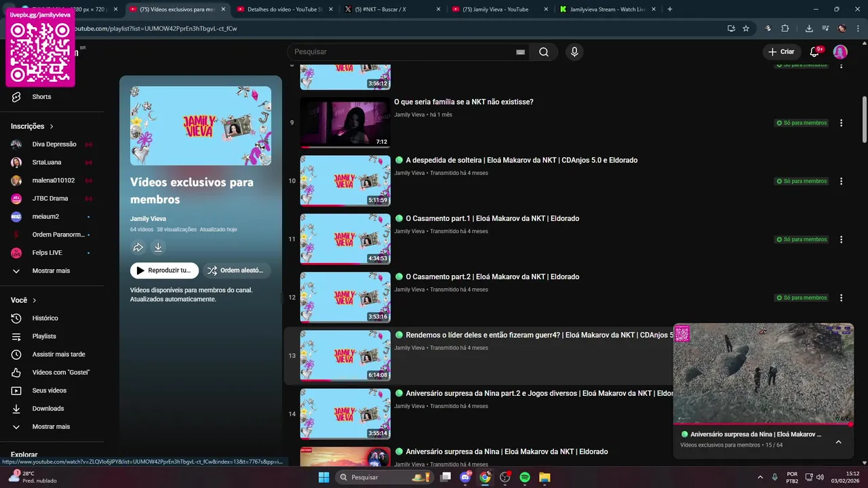This screenshot has height=488, width=868.
Task: Click the browser address bar
Action: (x=393, y=28)
